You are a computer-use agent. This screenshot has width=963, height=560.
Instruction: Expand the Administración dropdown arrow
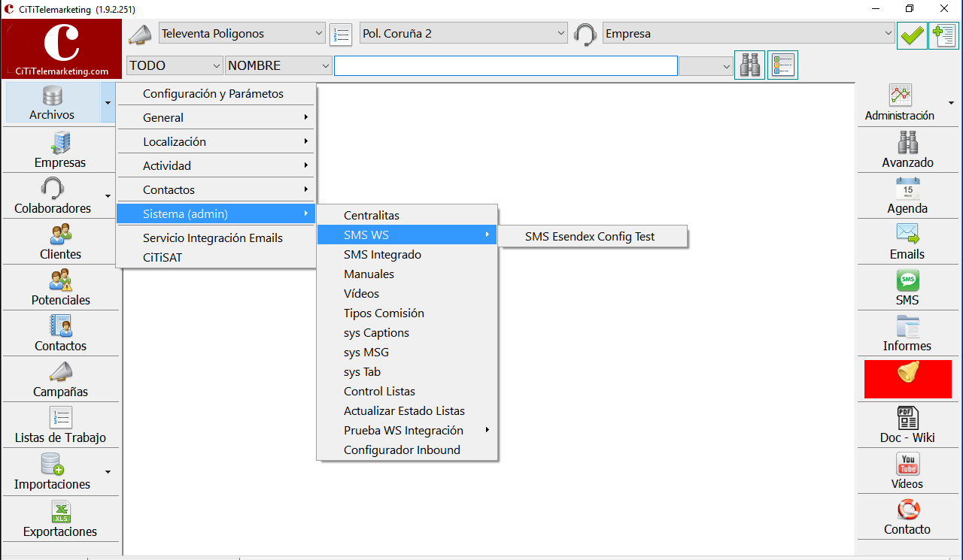pos(951,103)
